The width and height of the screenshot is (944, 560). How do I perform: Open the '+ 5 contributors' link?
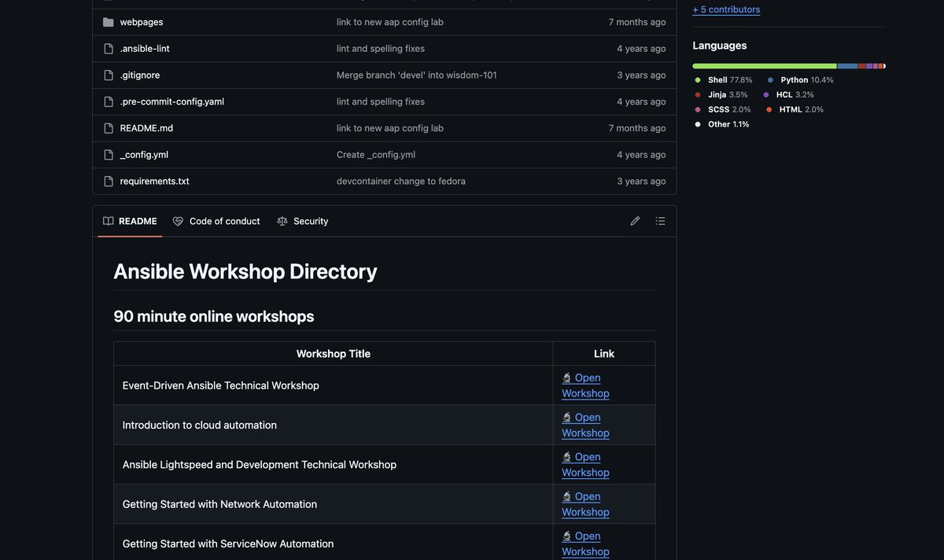pyautogui.click(x=726, y=8)
